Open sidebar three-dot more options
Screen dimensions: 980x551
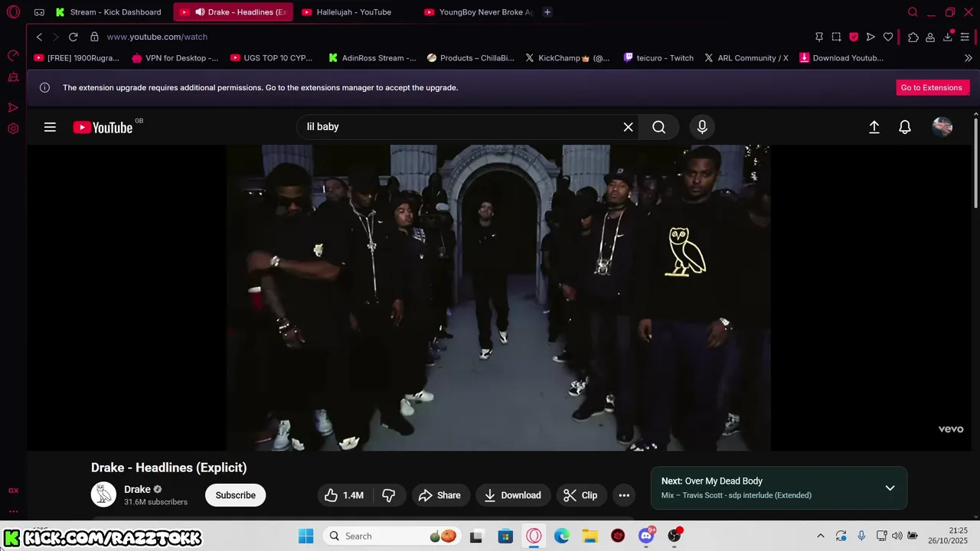point(13,511)
